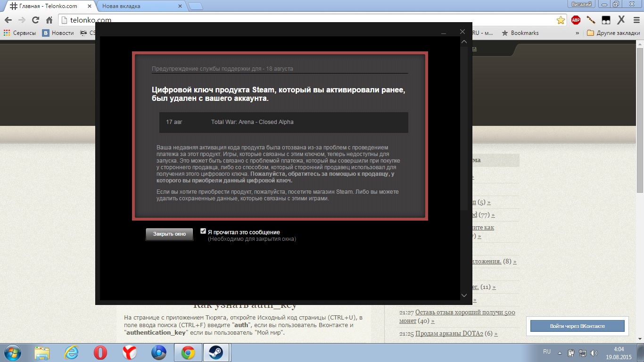Click the 17 авг date text

coord(174,122)
